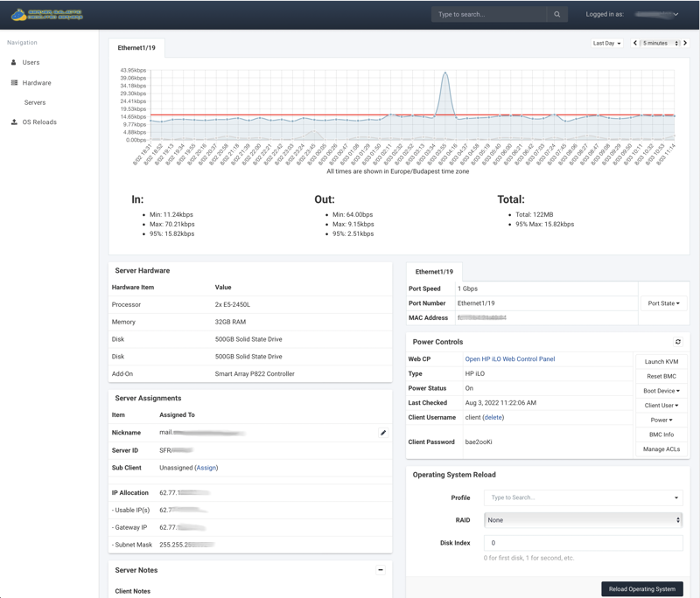Open the Last Day range dropdown
Viewport: 700px width, 598px height.
tap(606, 43)
